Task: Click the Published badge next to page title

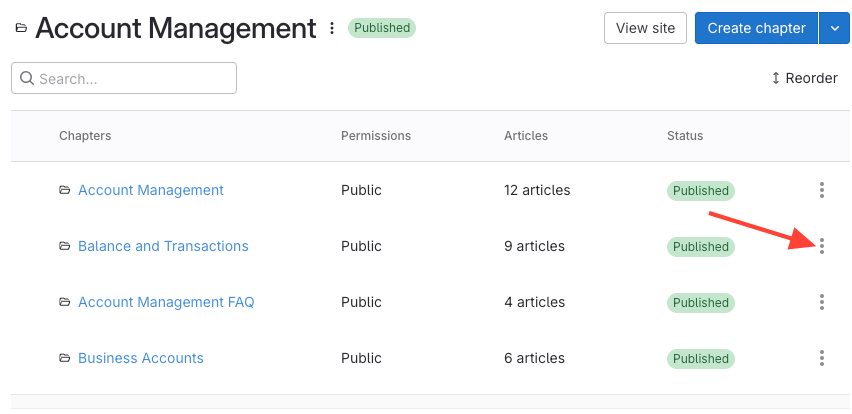Action: 381,28
